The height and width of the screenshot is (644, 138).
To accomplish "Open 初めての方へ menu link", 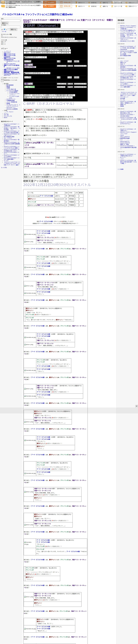I will pos(7,52).
